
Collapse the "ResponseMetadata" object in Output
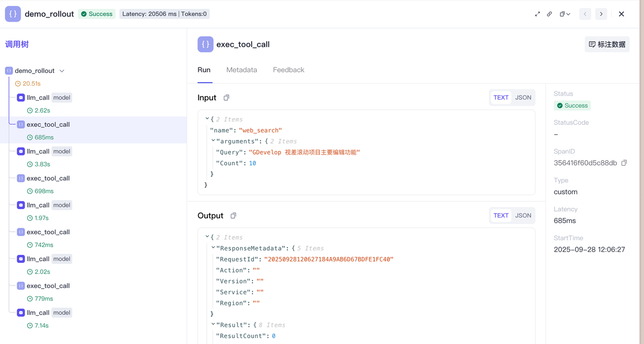coord(213,248)
